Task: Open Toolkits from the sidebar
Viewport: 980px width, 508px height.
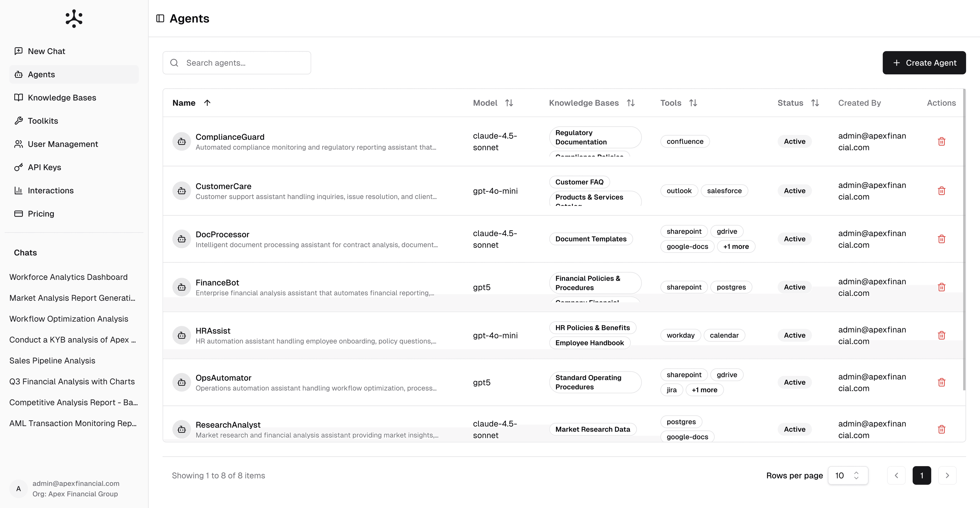Action: coord(74,120)
